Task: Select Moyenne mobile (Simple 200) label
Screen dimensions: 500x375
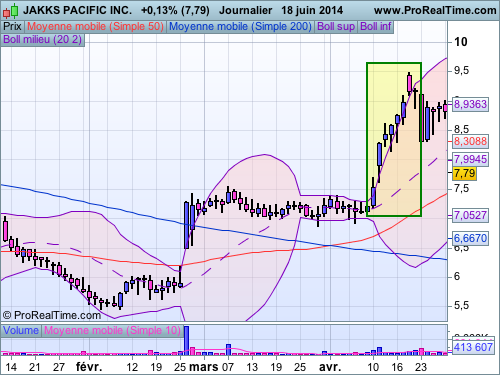Action: click(x=240, y=26)
